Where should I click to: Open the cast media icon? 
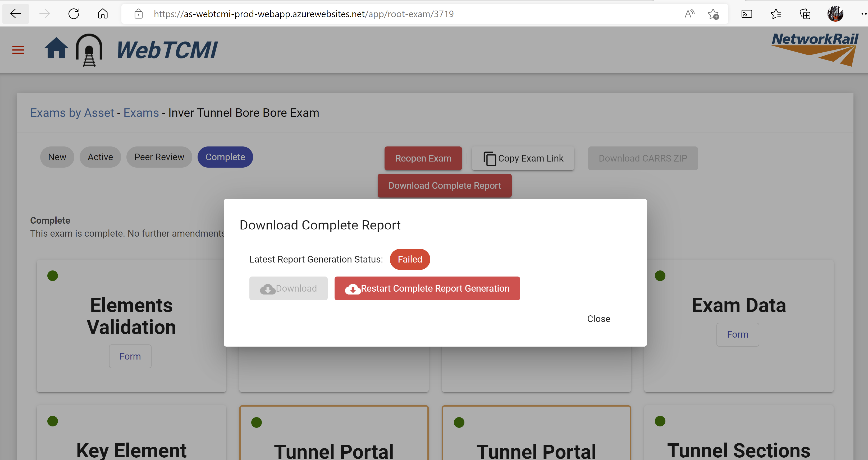(747, 14)
